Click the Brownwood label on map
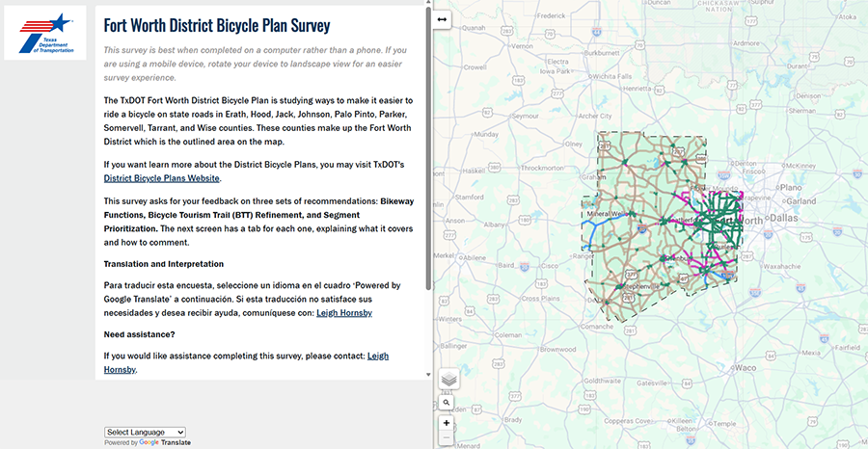This screenshot has width=868, height=449. tap(558, 350)
